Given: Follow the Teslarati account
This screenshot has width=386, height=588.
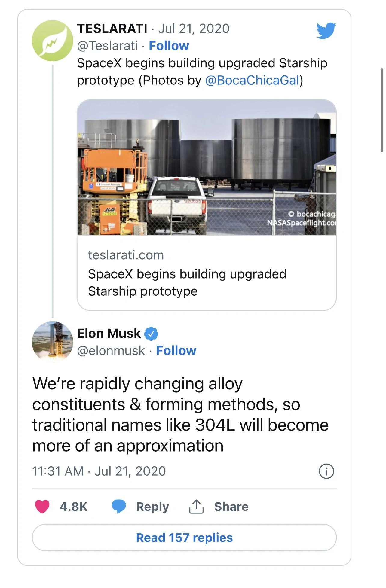Looking at the screenshot, I should (x=169, y=46).
